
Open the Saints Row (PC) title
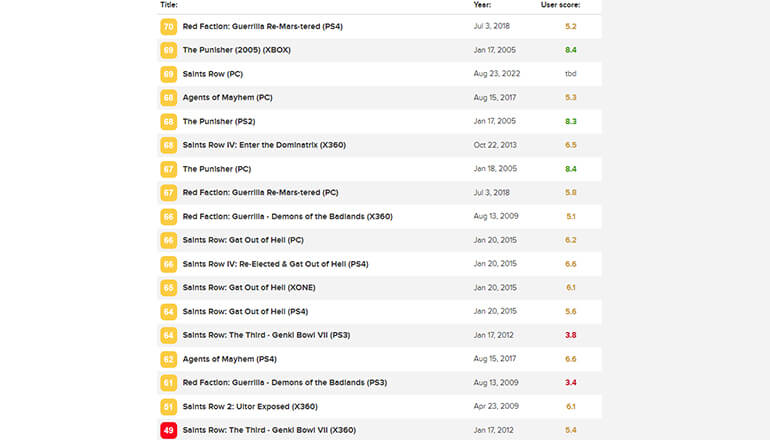point(213,74)
